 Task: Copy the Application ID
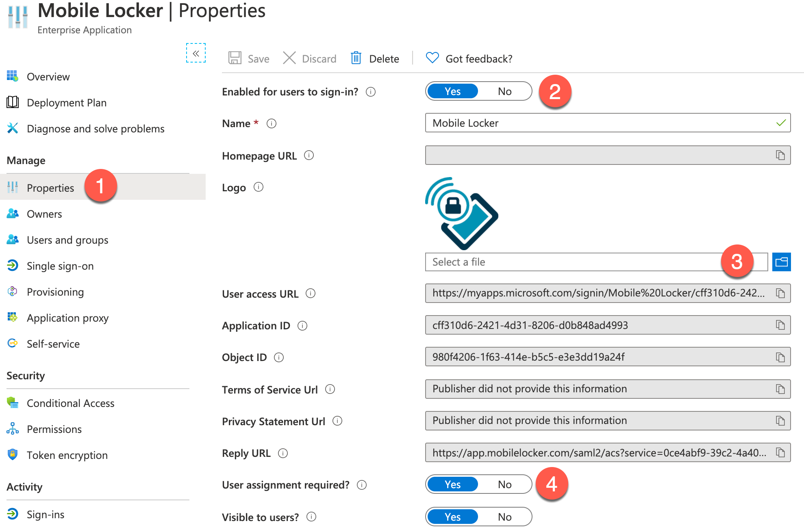(x=780, y=325)
